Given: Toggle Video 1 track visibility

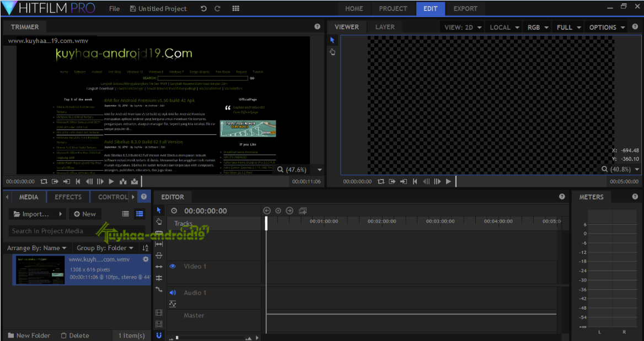Looking at the screenshot, I should (x=173, y=266).
